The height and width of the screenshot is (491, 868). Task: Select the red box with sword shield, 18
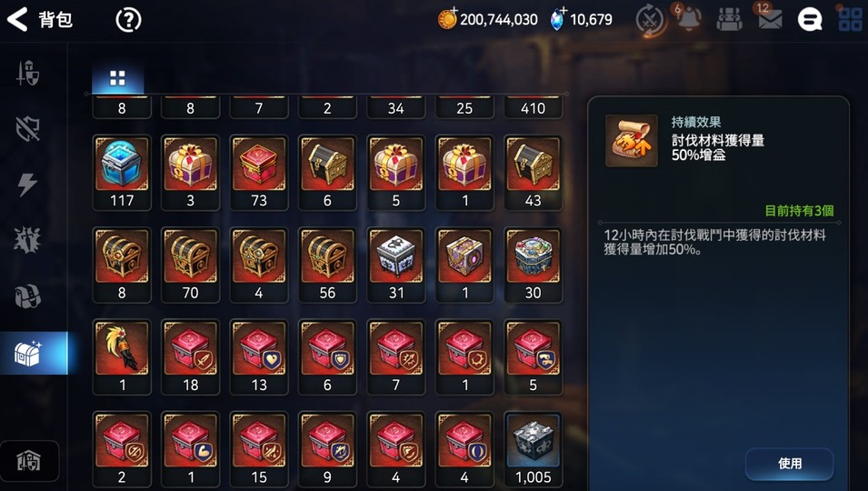(191, 357)
